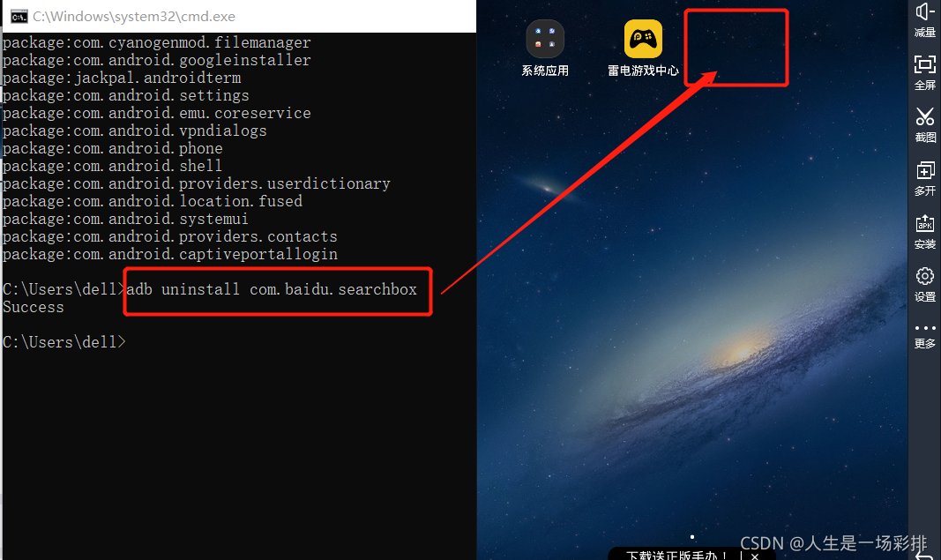Click the 下载送正版手办 promotion banner
Screen dimensions: 941x560
(x=676, y=556)
